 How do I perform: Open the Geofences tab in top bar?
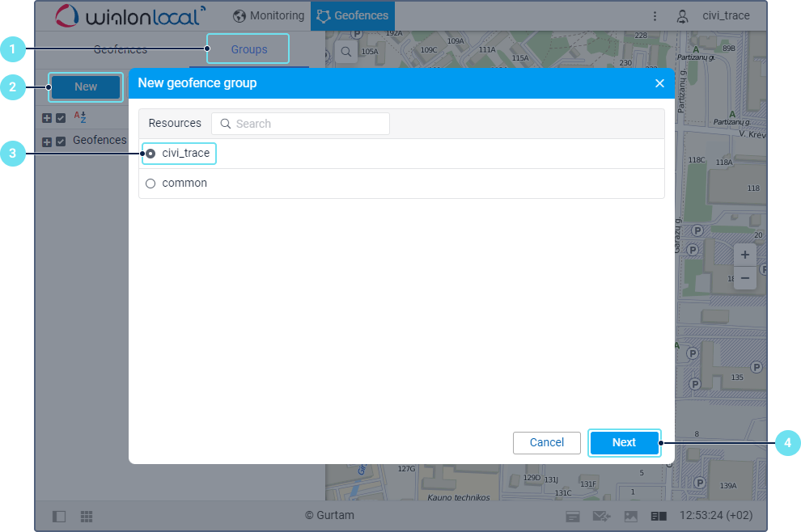point(353,16)
